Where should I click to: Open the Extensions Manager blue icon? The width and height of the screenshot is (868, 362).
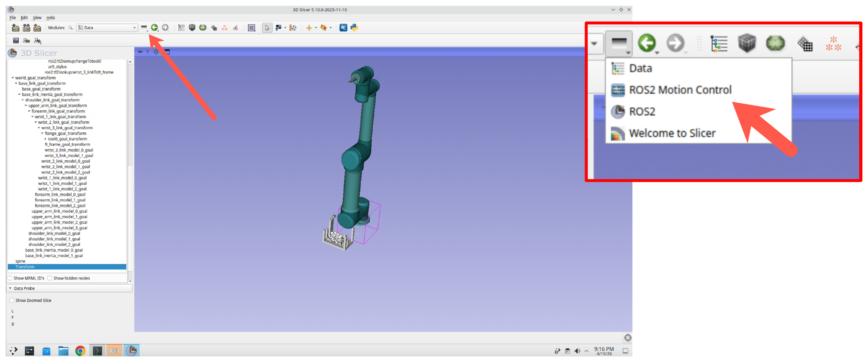pos(343,28)
